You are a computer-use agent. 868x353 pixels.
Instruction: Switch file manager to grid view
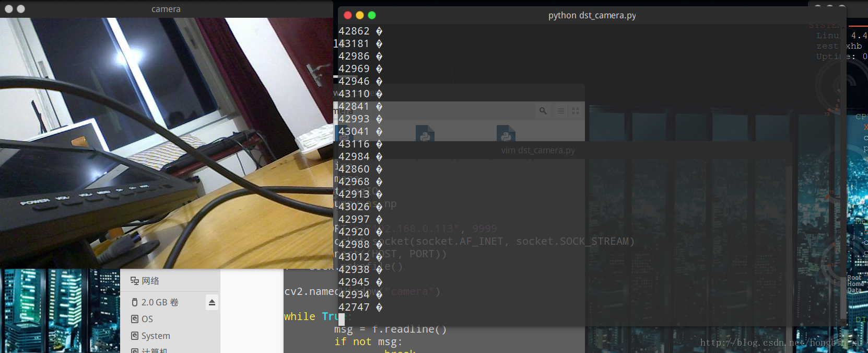[576, 111]
